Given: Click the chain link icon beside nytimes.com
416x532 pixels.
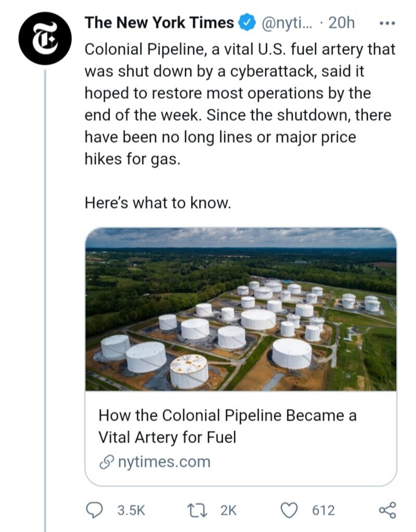Looking at the screenshot, I should [106, 462].
